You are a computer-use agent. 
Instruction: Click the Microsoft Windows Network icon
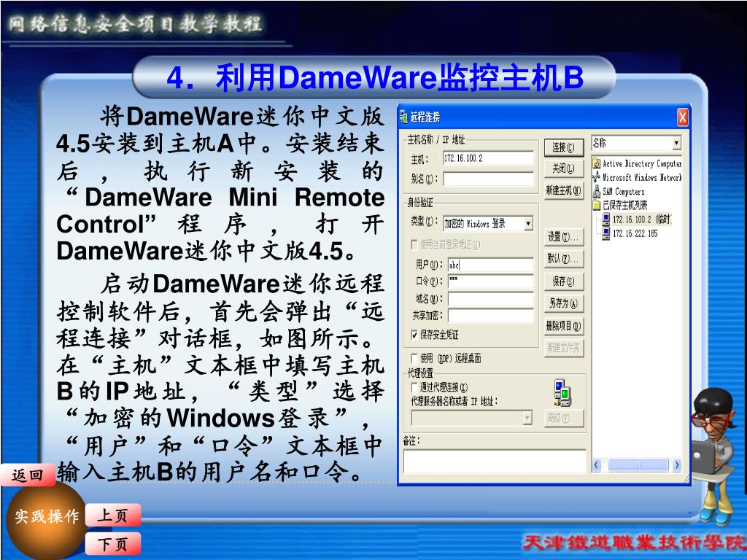(x=596, y=177)
